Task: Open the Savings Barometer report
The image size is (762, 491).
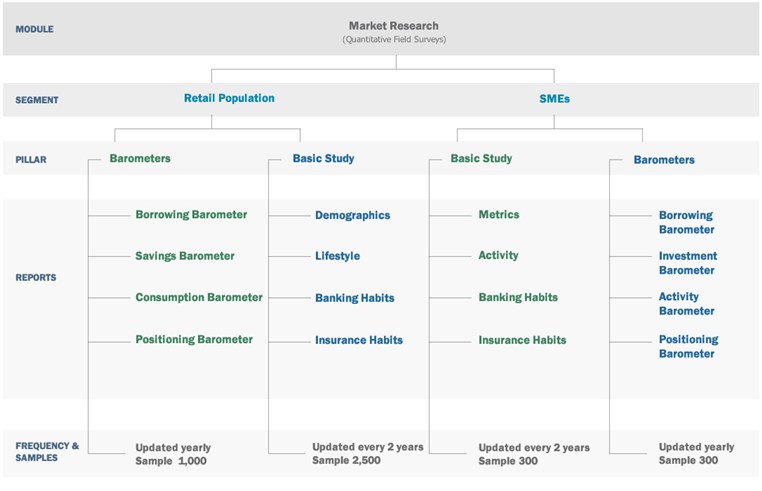Action: point(185,256)
